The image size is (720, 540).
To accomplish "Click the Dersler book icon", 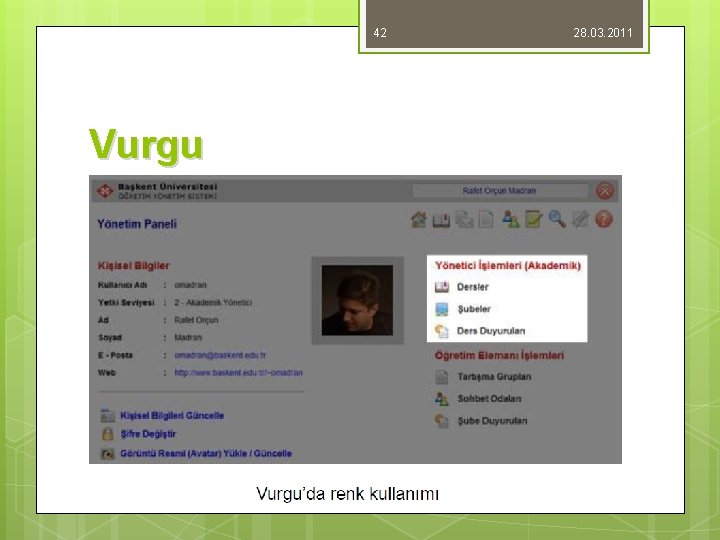I will coord(442,287).
